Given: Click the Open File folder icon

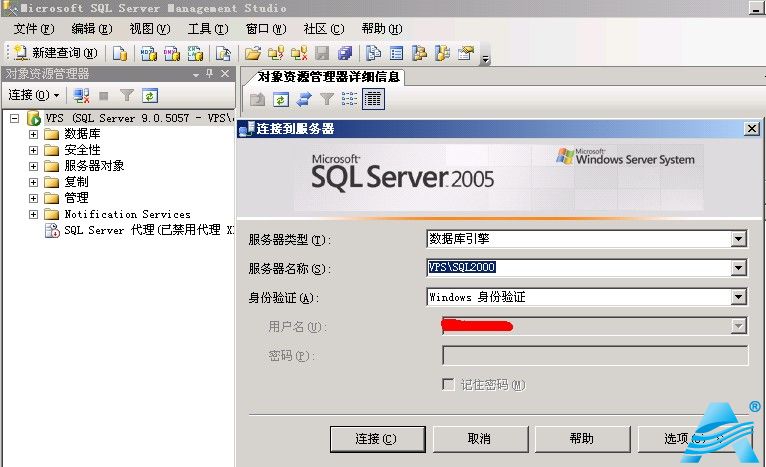Looking at the screenshot, I should tap(253, 53).
